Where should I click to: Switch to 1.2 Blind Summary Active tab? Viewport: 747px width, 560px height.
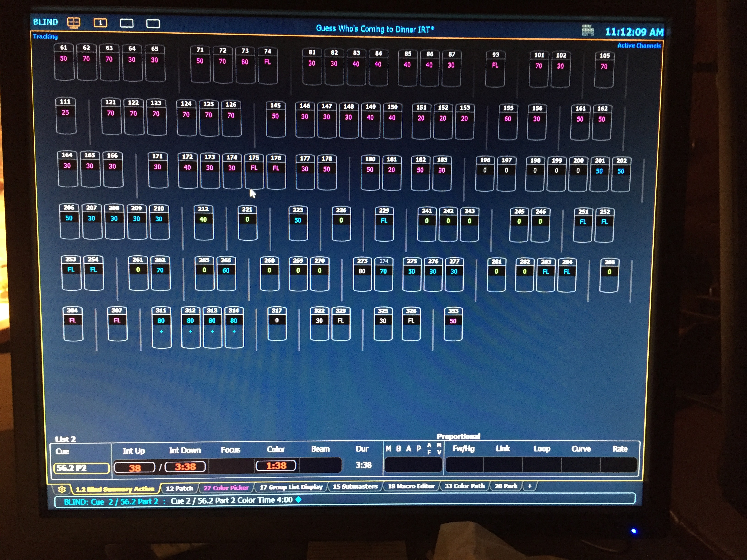pyautogui.click(x=115, y=489)
